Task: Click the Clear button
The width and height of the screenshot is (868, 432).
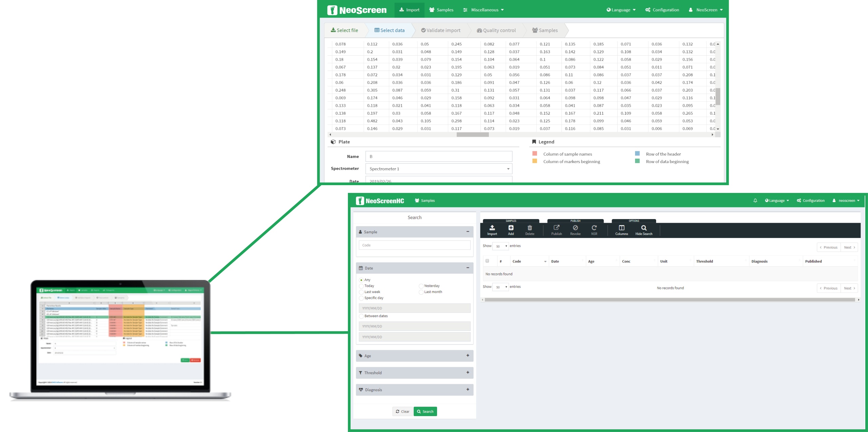Action: (x=402, y=411)
